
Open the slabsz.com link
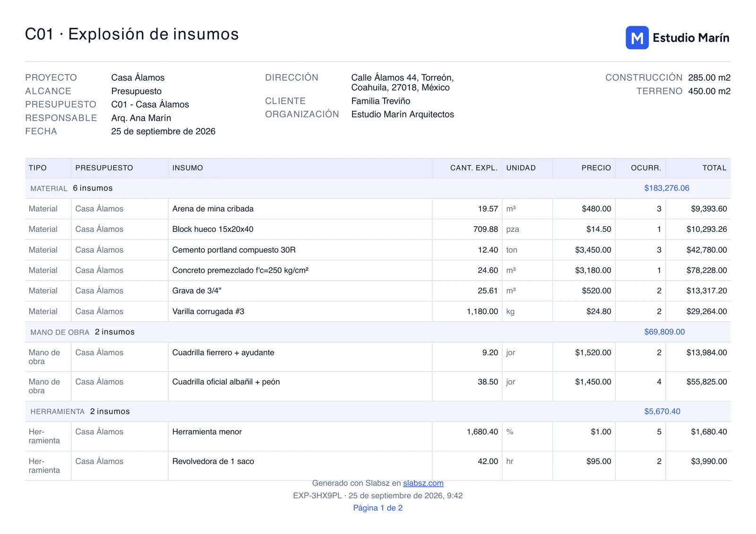pos(423,483)
